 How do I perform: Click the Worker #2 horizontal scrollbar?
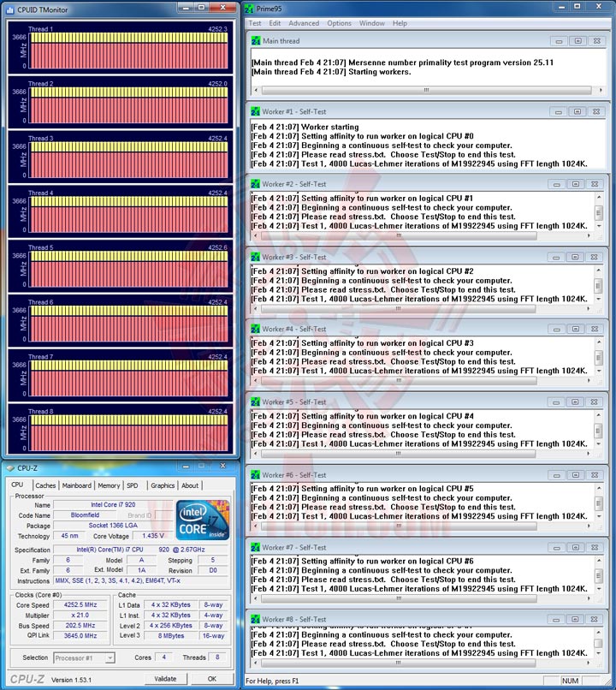click(399, 236)
